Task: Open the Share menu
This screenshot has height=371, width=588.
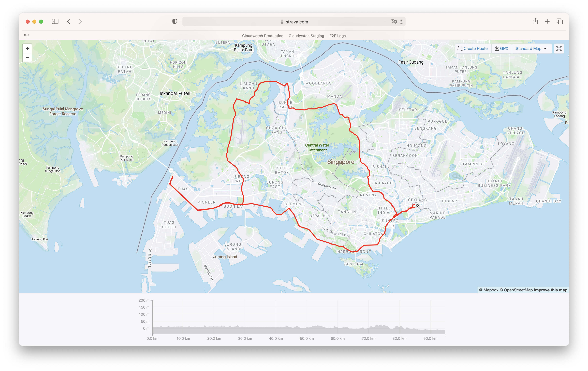Action: pyautogui.click(x=535, y=21)
